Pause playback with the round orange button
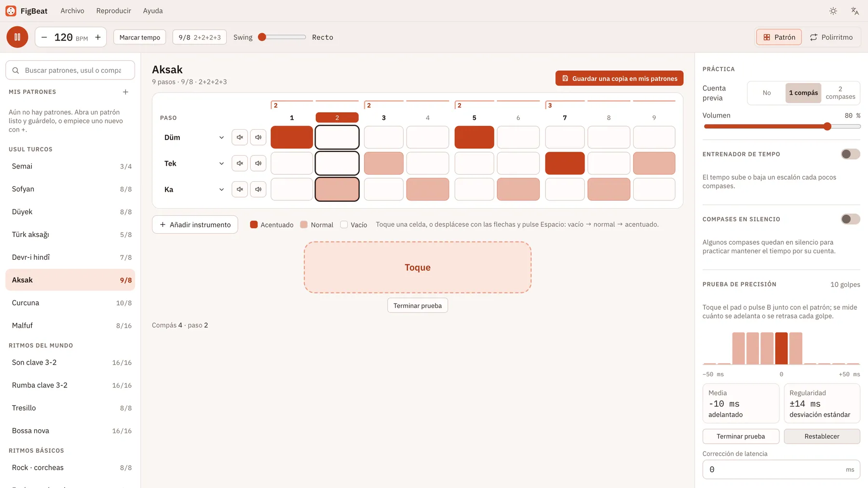 coord(17,37)
